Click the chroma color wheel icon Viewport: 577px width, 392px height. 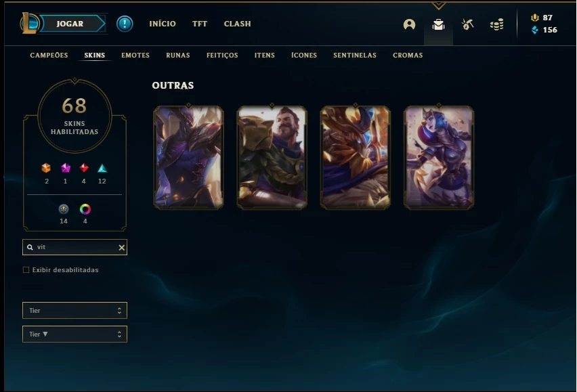[x=85, y=209]
